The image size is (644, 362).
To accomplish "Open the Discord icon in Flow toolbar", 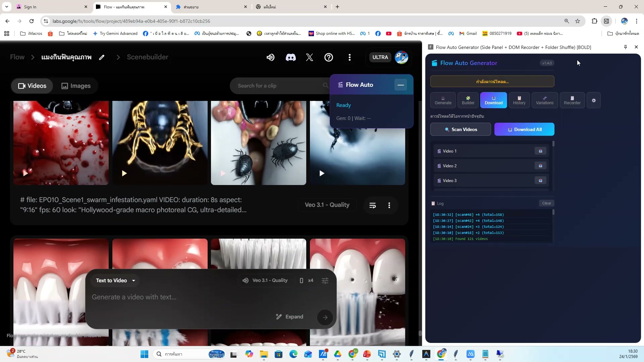I will click(x=290, y=57).
